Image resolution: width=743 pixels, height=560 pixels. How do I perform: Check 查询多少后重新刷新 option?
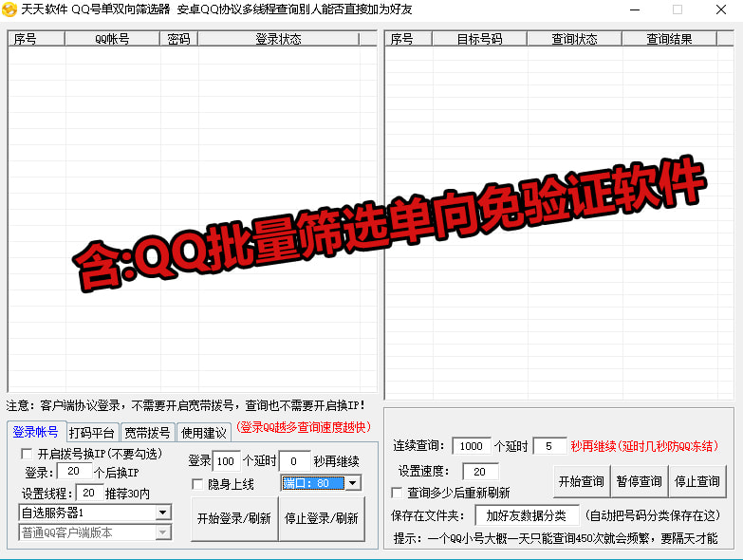coord(397,493)
